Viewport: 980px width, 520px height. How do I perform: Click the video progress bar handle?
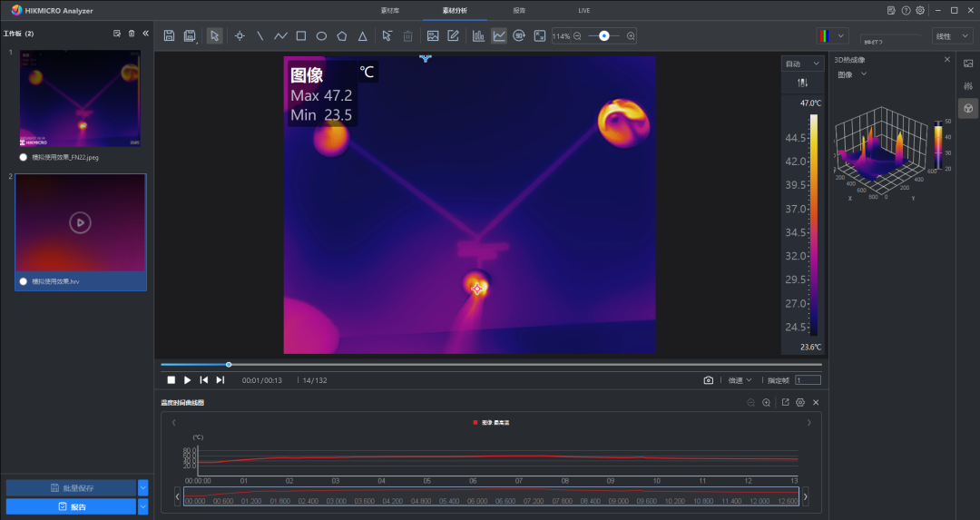pyautogui.click(x=229, y=365)
